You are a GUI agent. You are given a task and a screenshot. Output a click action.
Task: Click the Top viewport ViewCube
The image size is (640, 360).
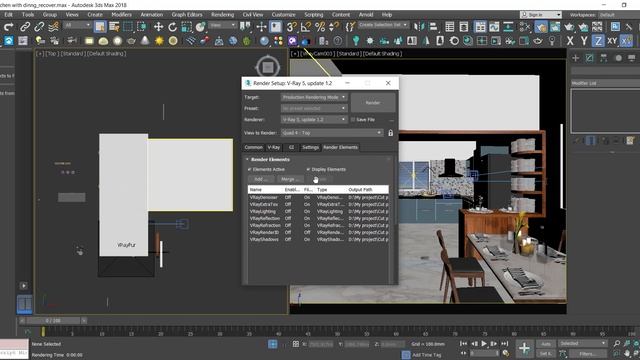(x=267, y=67)
